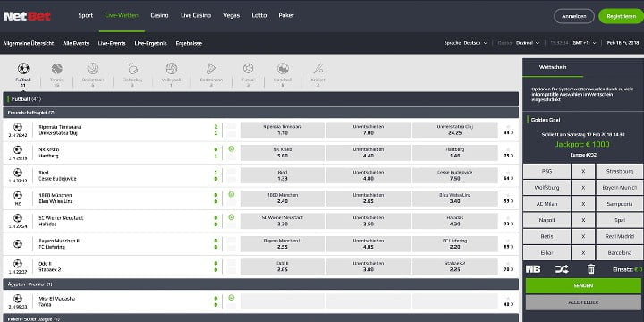This screenshot has width=644, height=322.
Task: Select the Tennis sport icon
Action: pos(57,69)
